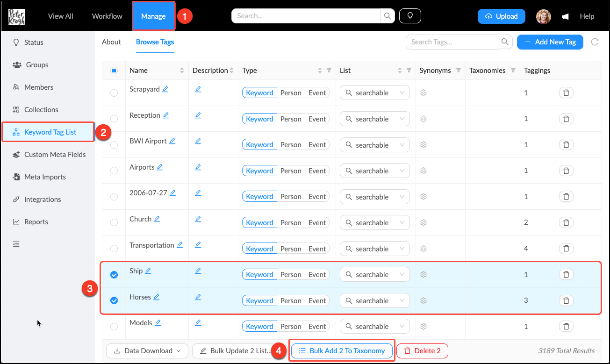Open the List dropdown for Horses
This screenshot has width=610, height=364.
point(374,300)
